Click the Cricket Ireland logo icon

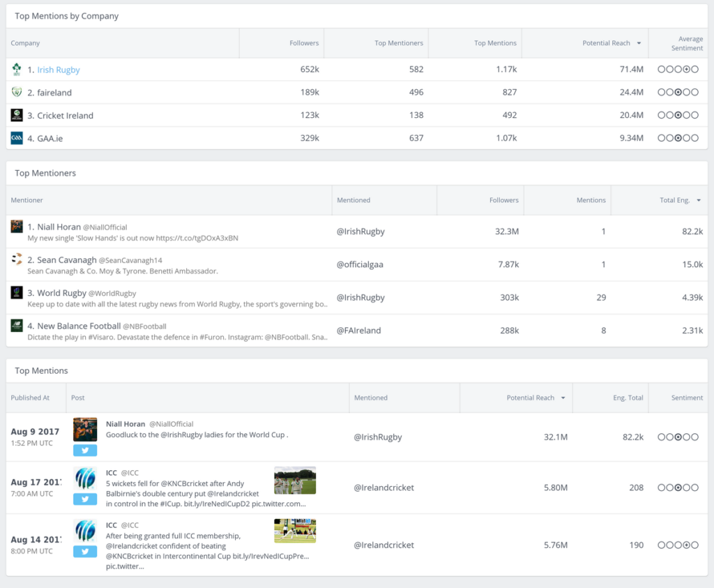17,115
